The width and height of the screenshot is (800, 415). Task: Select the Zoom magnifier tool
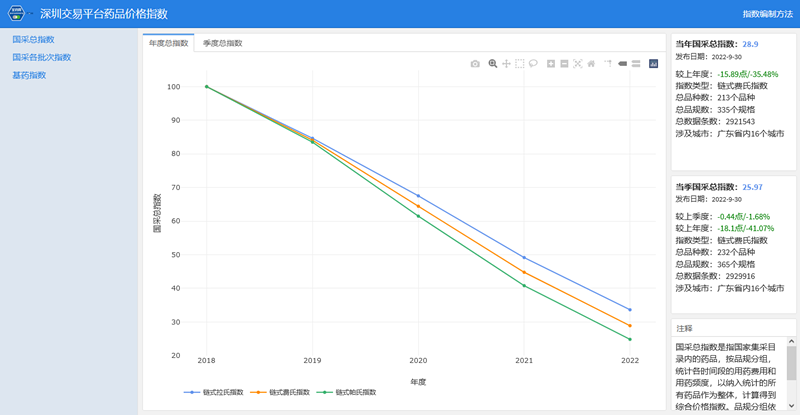click(492, 64)
